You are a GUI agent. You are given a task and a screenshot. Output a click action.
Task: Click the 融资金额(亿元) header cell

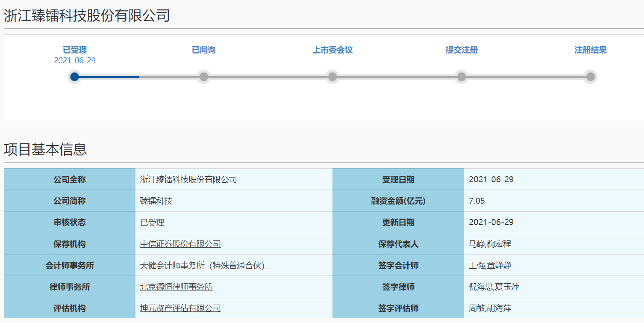pyautogui.click(x=398, y=201)
